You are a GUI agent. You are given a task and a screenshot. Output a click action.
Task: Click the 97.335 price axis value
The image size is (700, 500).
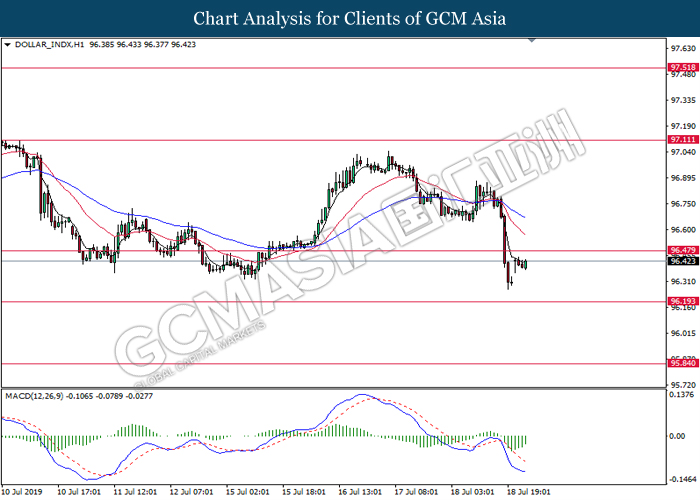pos(683,100)
